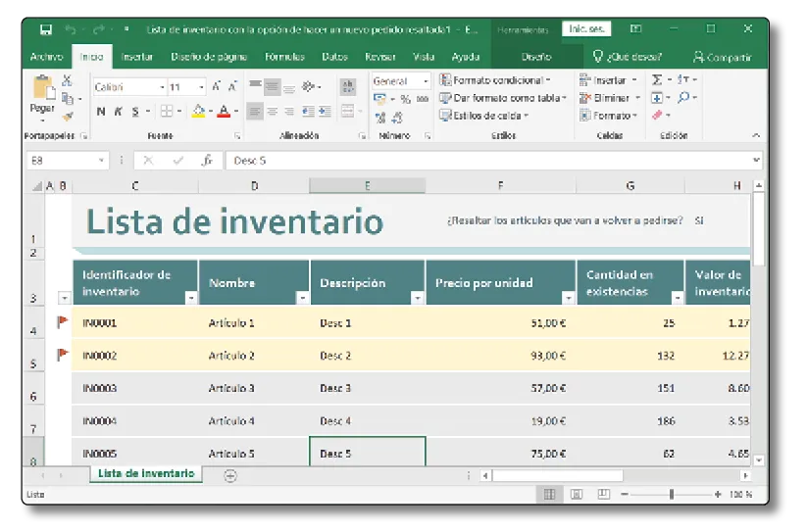Click the insert function fx icon
Screen dimensions: 807x532
tap(206, 161)
